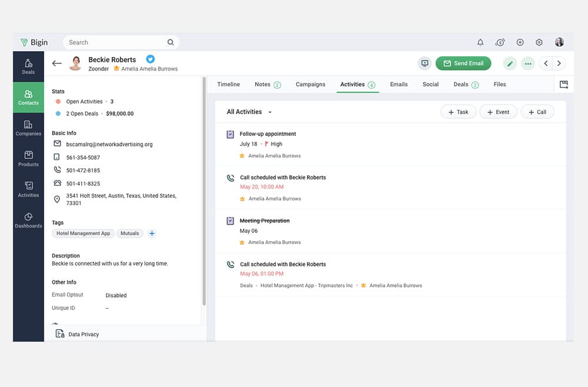Click the Send Email button

click(463, 64)
